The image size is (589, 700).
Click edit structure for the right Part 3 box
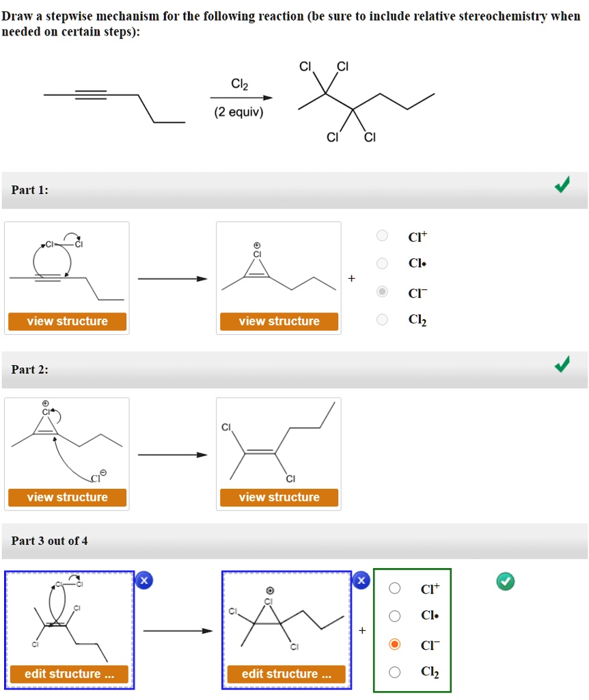[287, 673]
